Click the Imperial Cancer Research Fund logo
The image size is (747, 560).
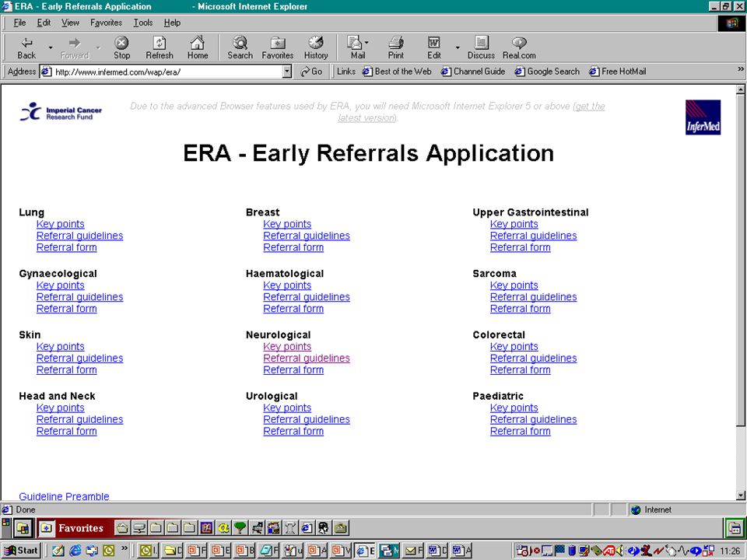pyautogui.click(x=61, y=112)
